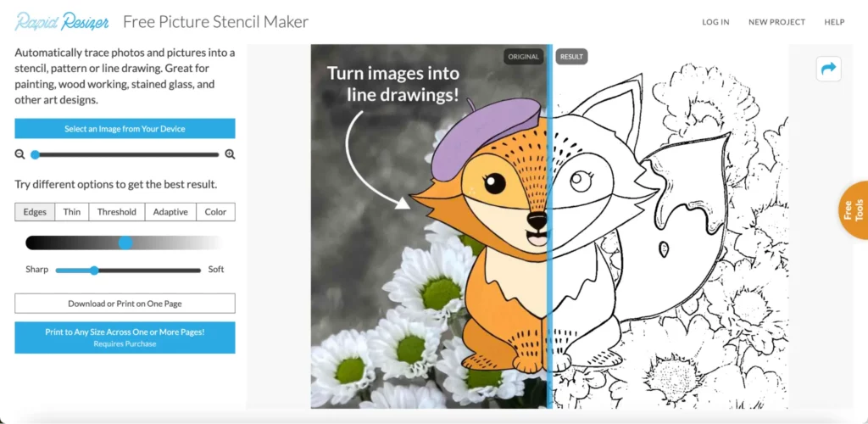The width and height of the screenshot is (868, 424).
Task: Click the zoom out magnifier icon
Action: (19, 154)
